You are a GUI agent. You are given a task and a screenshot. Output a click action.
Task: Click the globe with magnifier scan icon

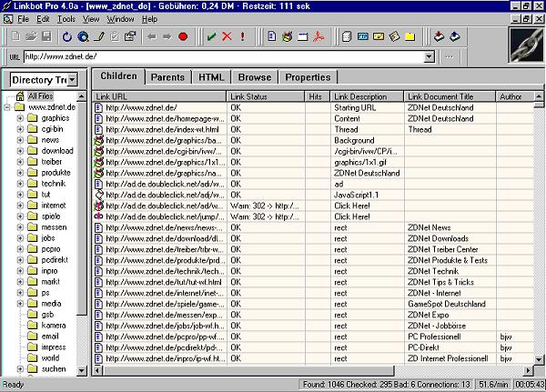tap(83, 36)
